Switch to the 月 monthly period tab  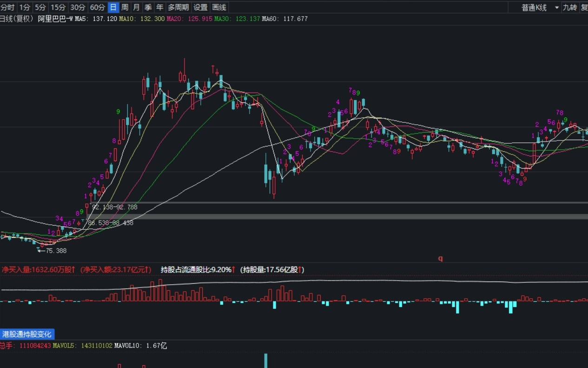point(136,7)
